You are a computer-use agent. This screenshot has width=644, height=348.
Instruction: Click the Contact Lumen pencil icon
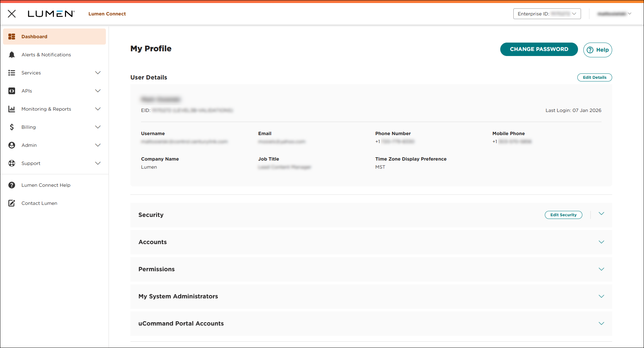pyautogui.click(x=12, y=203)
